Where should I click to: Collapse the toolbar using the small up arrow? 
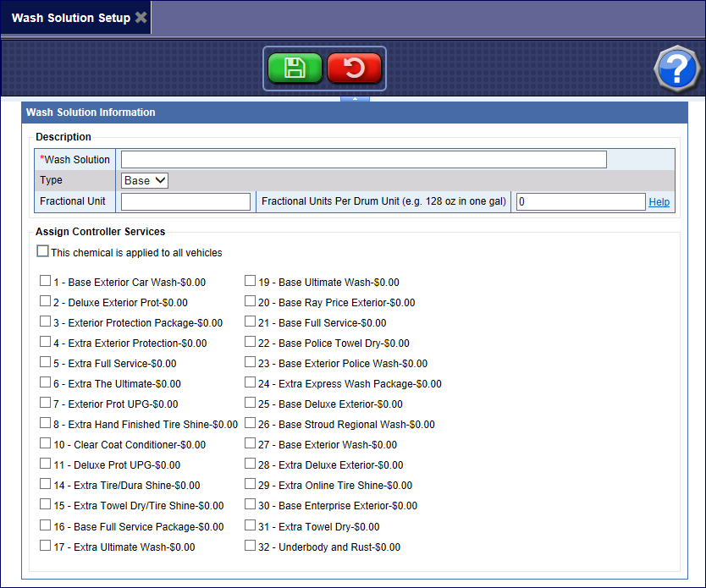pos(355,99)
